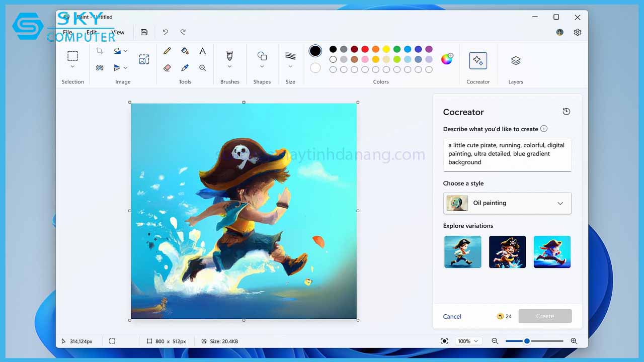Select the Fill with color tool
The width and height of the screenshot is (644, 362).
click(x=185, y=51)
